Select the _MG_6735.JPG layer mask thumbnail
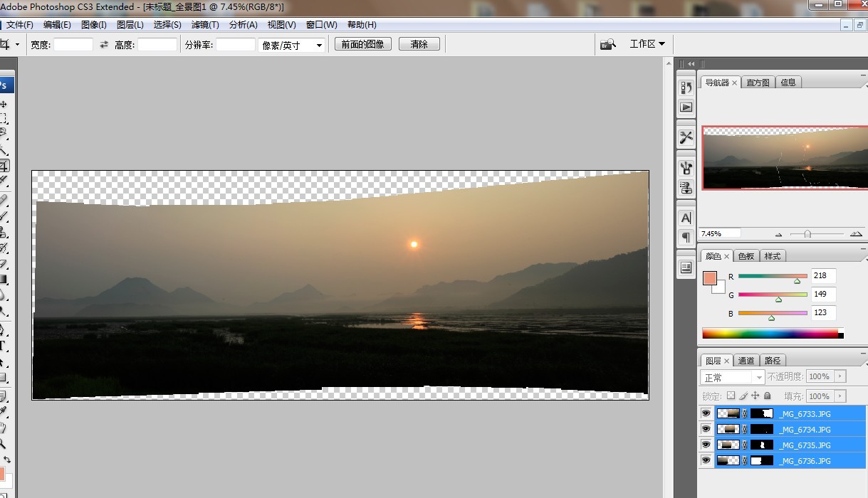The image size is (868, 498). point(761,445)
